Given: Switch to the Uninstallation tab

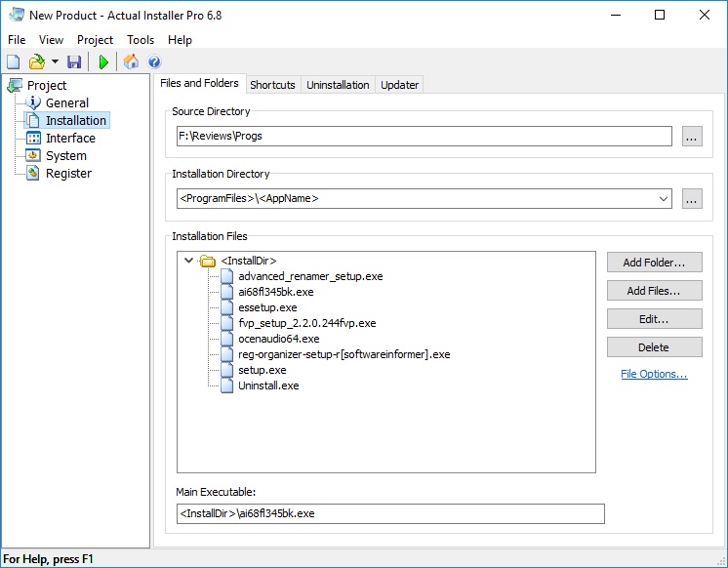Looking at the screenshot, I should (338, 85).
